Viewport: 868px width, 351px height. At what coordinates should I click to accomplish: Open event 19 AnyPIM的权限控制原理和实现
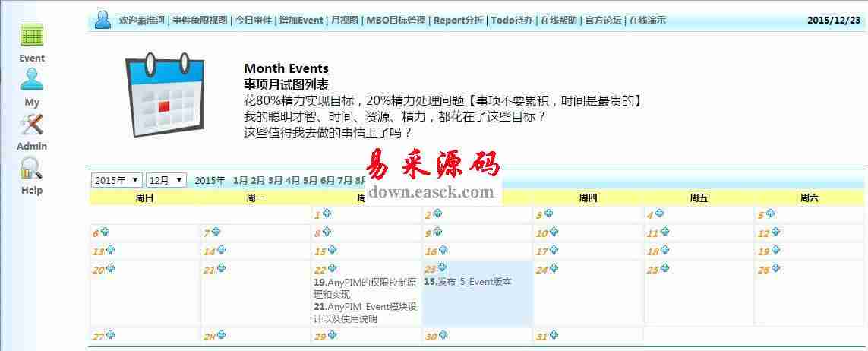365,288
